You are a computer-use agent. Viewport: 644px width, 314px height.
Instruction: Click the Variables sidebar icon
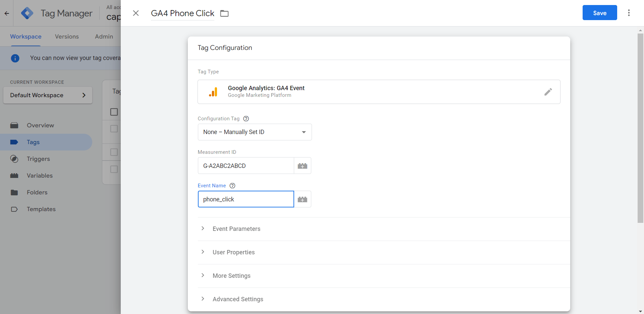point(14,176)
